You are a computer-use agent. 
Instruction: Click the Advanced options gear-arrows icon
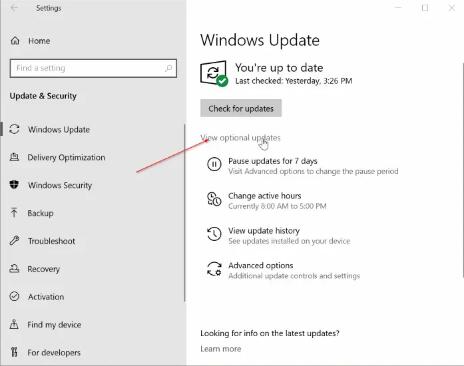pos(214,269)
